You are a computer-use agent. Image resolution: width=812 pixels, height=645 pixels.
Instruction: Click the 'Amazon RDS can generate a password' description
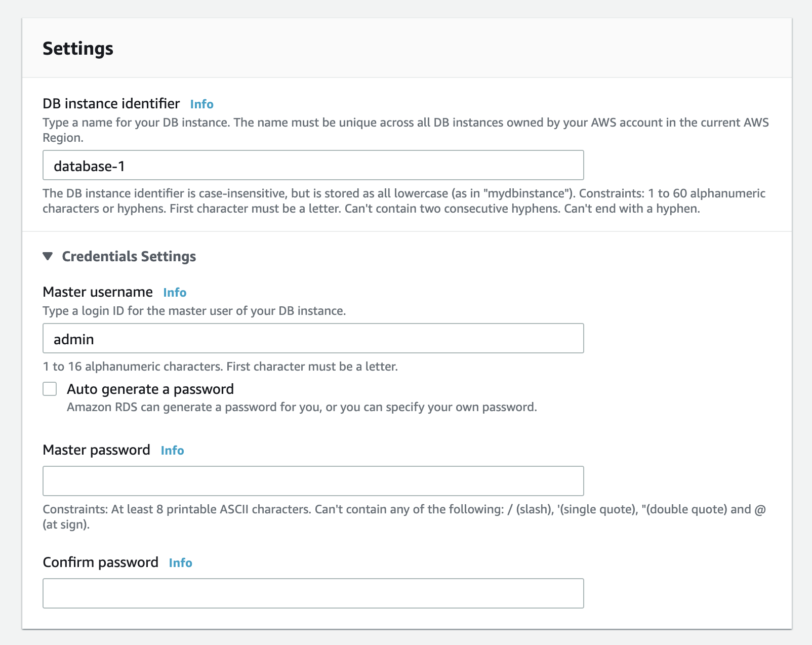click(302, 407)
